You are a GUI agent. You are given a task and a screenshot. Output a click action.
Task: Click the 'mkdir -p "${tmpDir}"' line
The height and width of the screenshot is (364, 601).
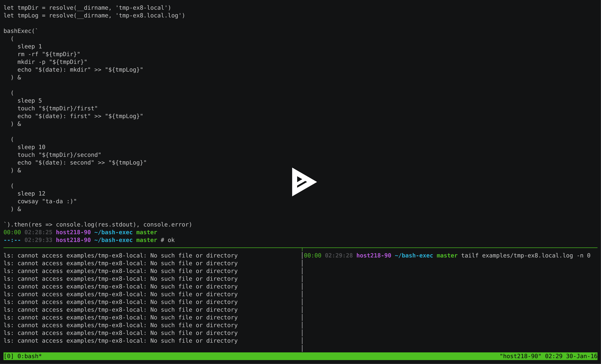point(52,62)
